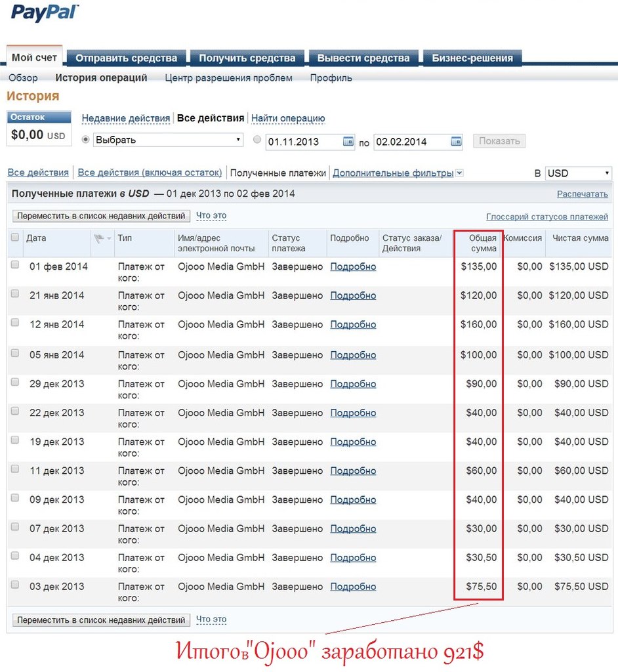618x672 pixels.
Task: Open Подробно for 03 дек 2013 payment
Action: [x=353, y=587]
